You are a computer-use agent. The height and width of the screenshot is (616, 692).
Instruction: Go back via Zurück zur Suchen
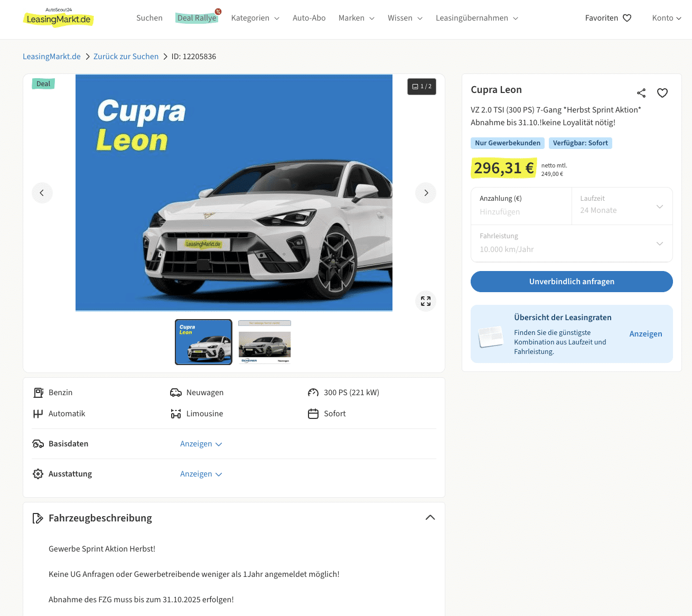coord(126,57)
